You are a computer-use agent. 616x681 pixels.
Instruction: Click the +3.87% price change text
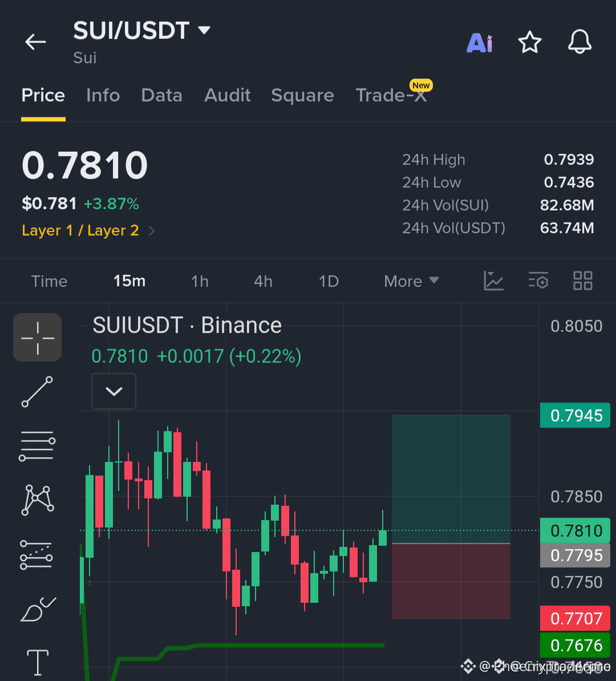(111, 204)
